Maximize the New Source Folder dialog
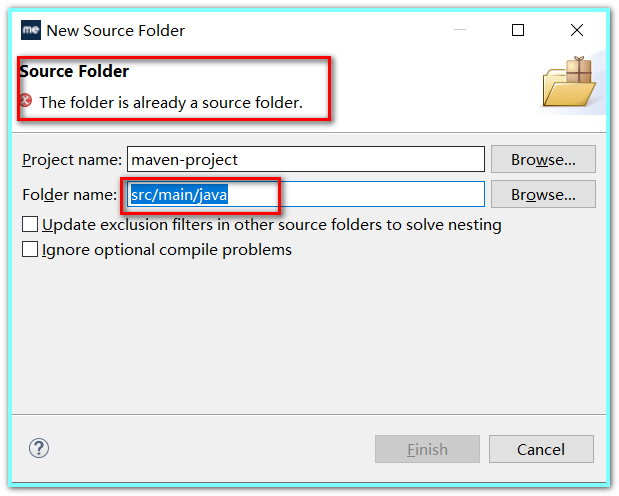 518,30
